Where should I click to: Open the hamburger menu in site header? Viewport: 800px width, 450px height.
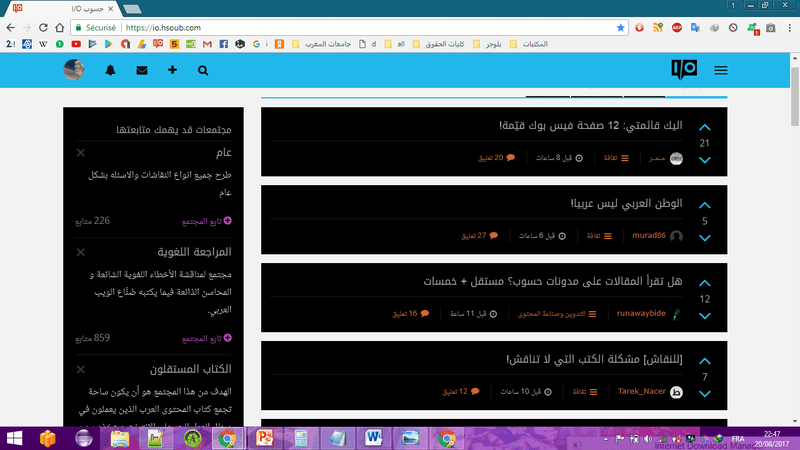(721, 71)
